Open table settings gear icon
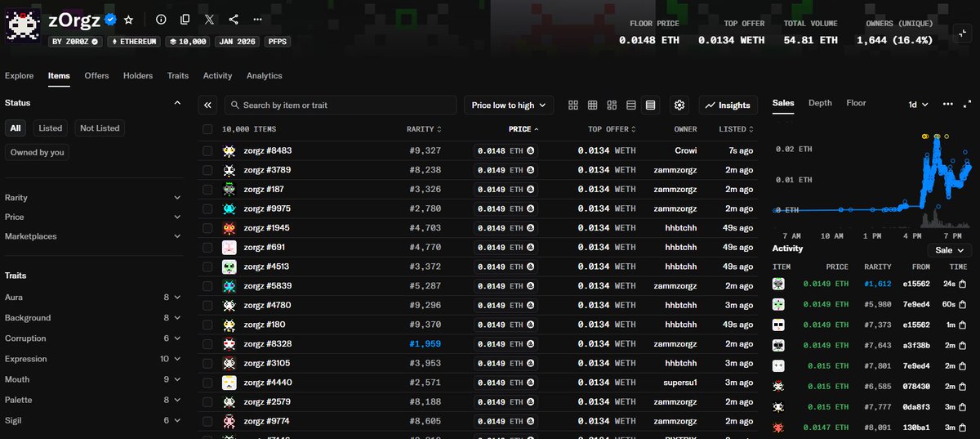The height and width of the screenshot is (439, 980). coord(679,105)
